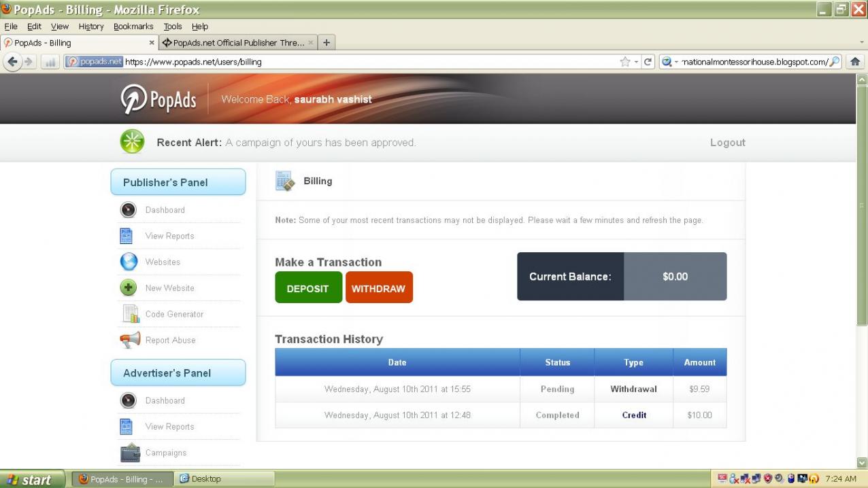The height and width of the screenshot is (488, 868).
Task: Click the Publisher's Panel header
Action: tap(178, 182)
